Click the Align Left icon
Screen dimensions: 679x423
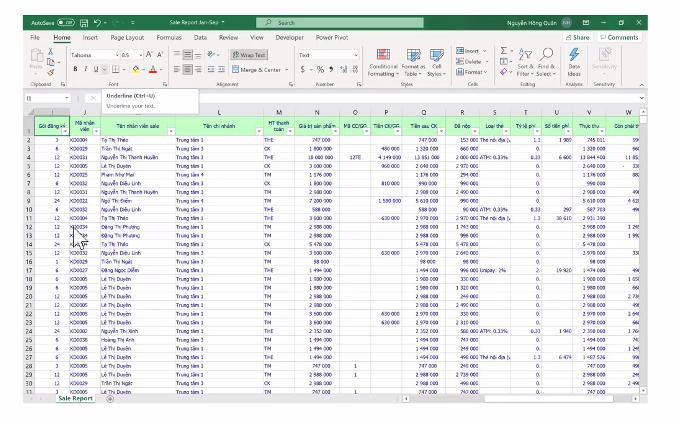pyautogui.click(x=177, y=69)
